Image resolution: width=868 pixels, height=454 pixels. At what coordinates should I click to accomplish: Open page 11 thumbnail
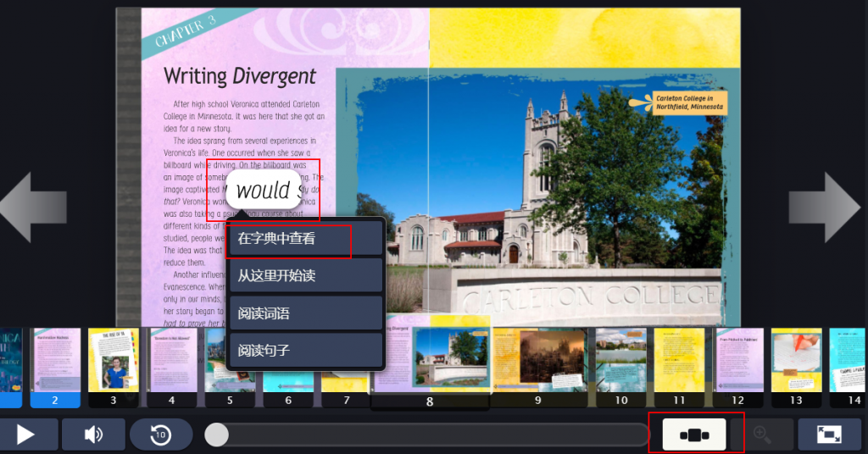679,361
